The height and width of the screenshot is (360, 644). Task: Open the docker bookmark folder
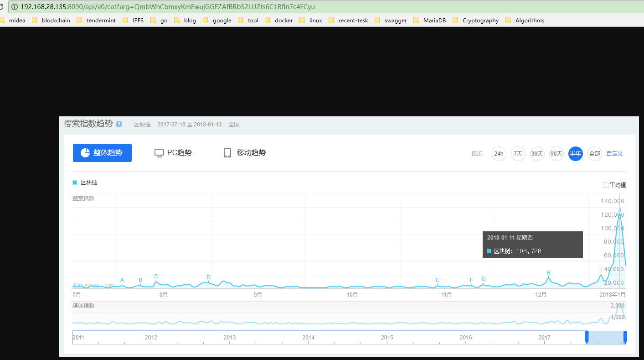tap(279, 20)
